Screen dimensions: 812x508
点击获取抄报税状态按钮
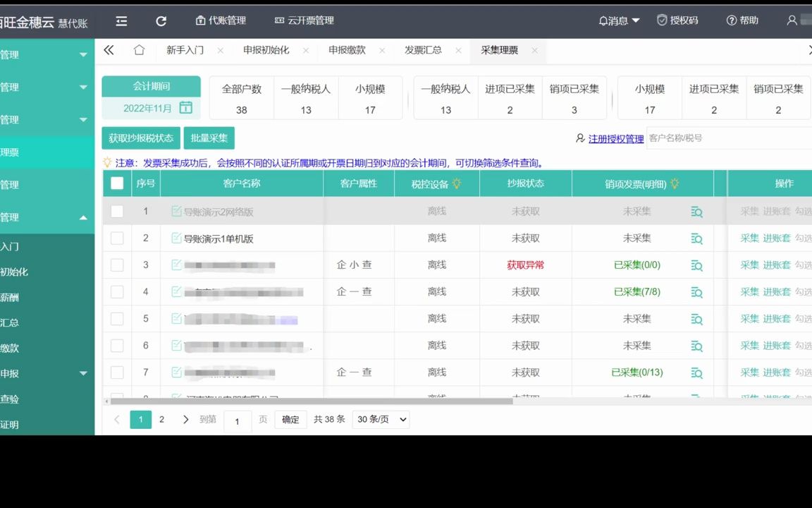click(x=140, y=138)
